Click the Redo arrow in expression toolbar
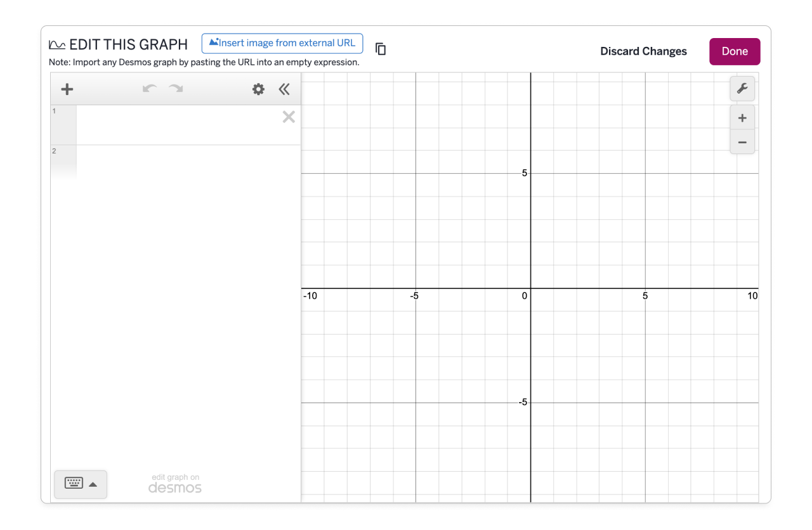The image size is (812, 530). click(176, 89)
